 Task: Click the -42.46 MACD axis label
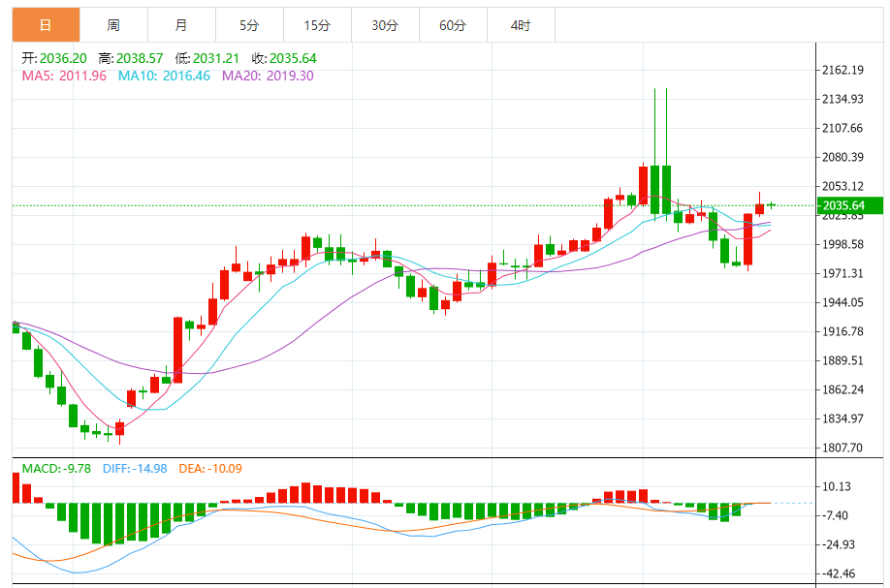coord(839,573)
